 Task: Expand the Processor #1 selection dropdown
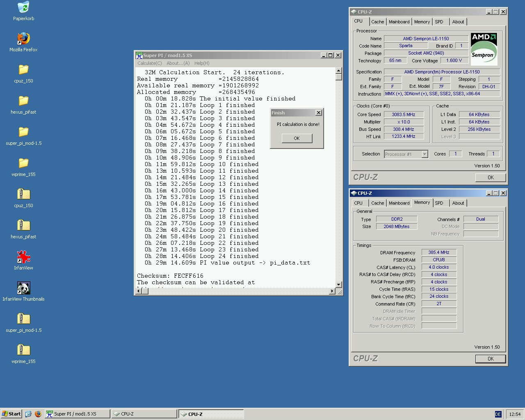point(425,154)
